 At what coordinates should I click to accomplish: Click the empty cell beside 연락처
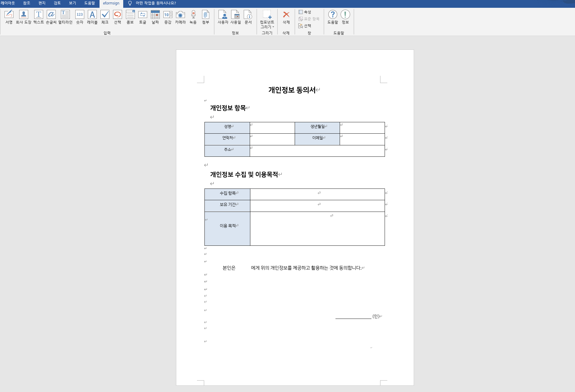click(x=272, y=139)
